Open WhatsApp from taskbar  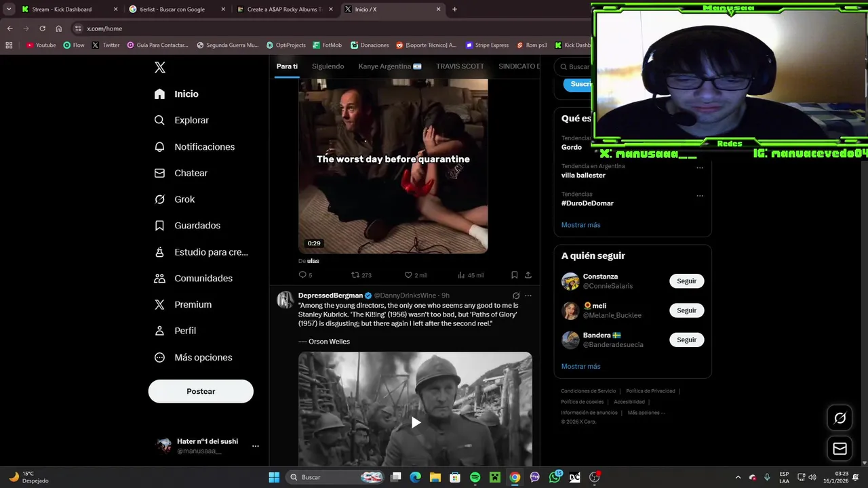[x=555, y=477]
